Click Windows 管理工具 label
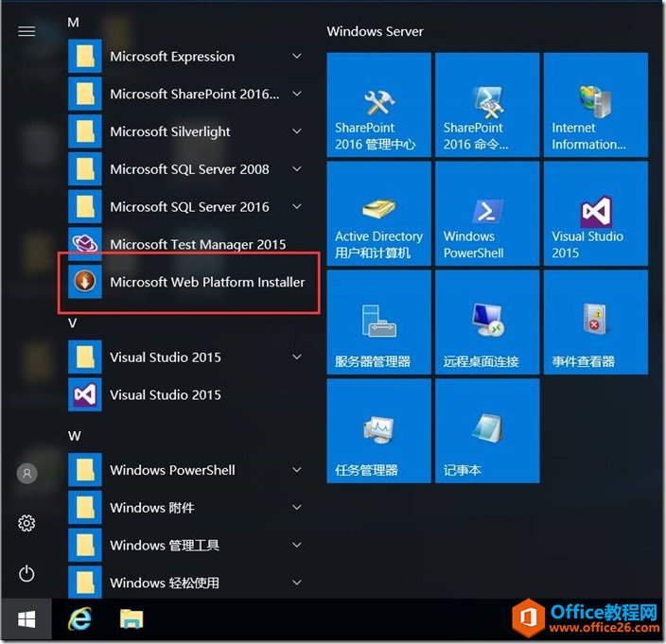This screenshot has height=644, width=666. (x=165, y=545)
